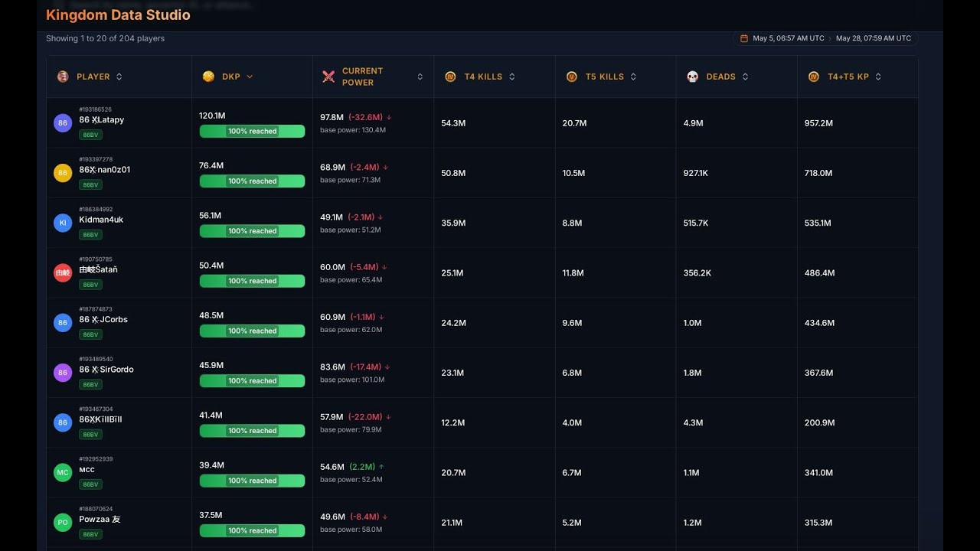980x551 pixels.
Task: Click the T4 Kills value 20.7M
Action: pyautogui.click(x=453, y=473)
